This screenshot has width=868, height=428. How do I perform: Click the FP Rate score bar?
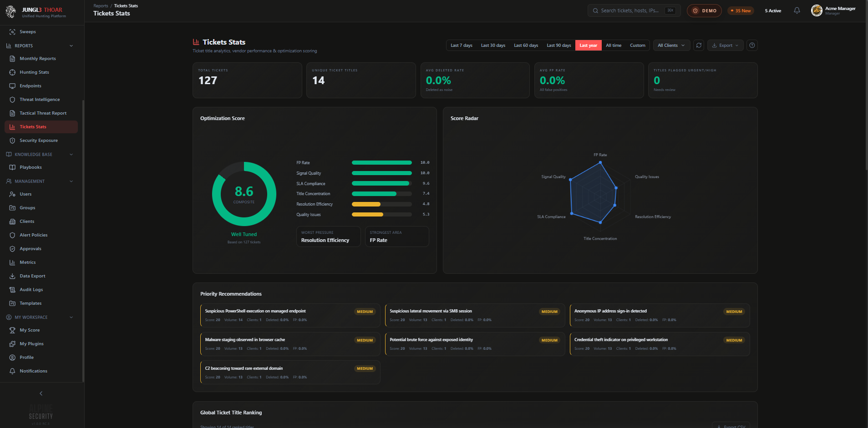[381, 163]
